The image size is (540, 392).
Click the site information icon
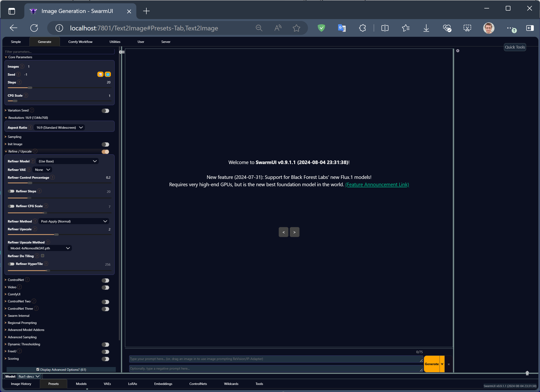click(x=59, y=28)
